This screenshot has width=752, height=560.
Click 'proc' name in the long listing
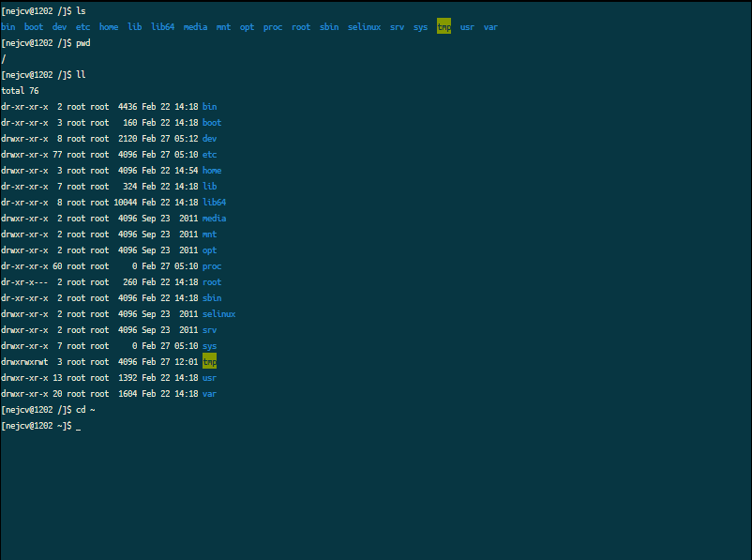212,266
